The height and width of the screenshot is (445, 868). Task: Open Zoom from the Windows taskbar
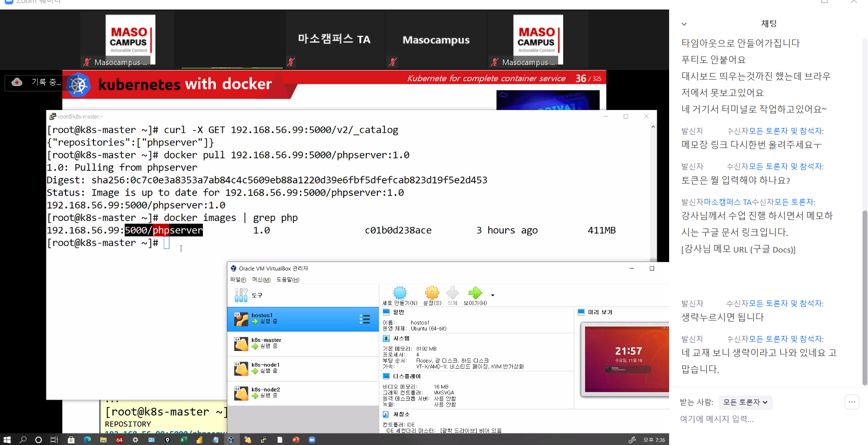pos(312,440)
